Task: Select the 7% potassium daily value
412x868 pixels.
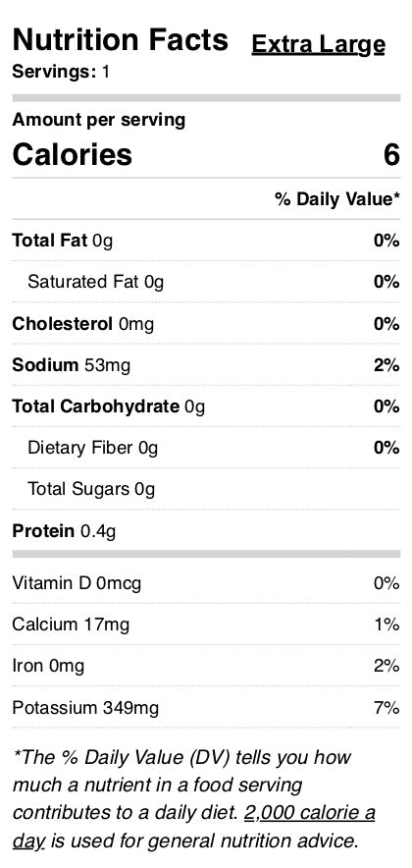Action: (387, 708)
